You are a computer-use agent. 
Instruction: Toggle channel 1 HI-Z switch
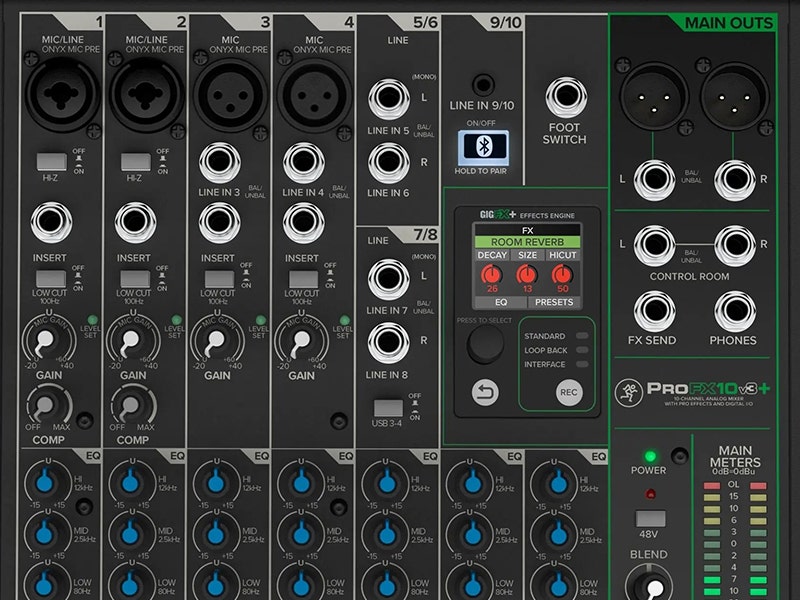52,162
